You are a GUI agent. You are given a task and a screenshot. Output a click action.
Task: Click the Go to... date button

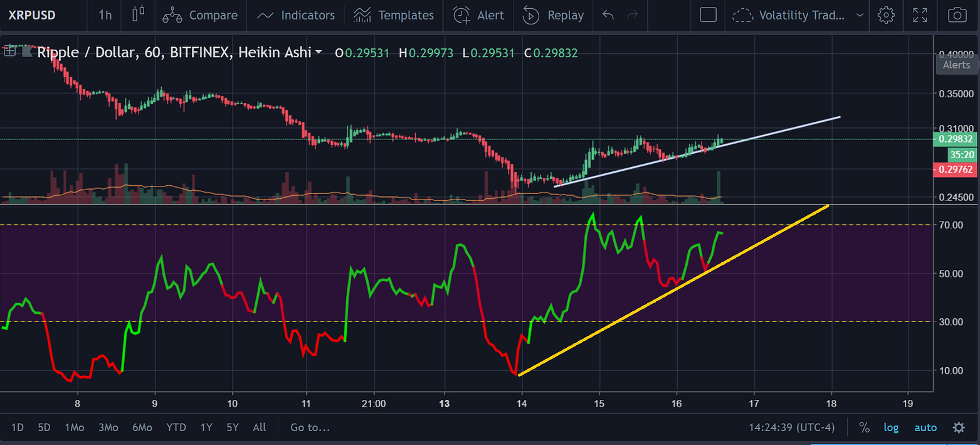pos(310,427)
